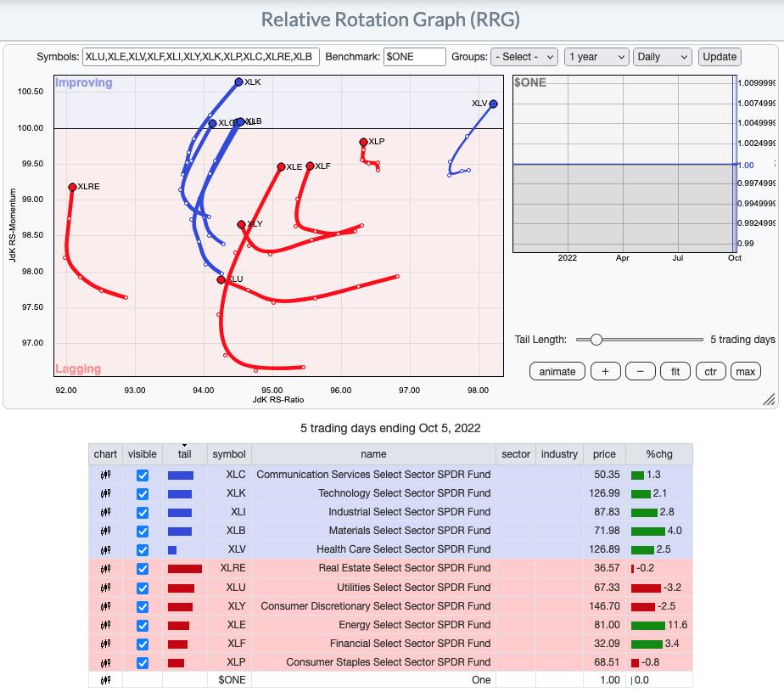Open chart icon for XLE row

105,625
